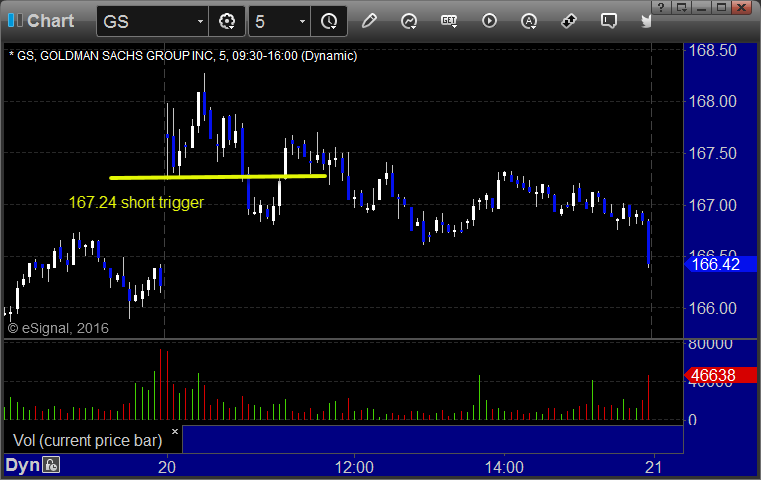Screen dimensions: 761x480
Task: Click the 167.00 price axis label
Action: point(712,205)
